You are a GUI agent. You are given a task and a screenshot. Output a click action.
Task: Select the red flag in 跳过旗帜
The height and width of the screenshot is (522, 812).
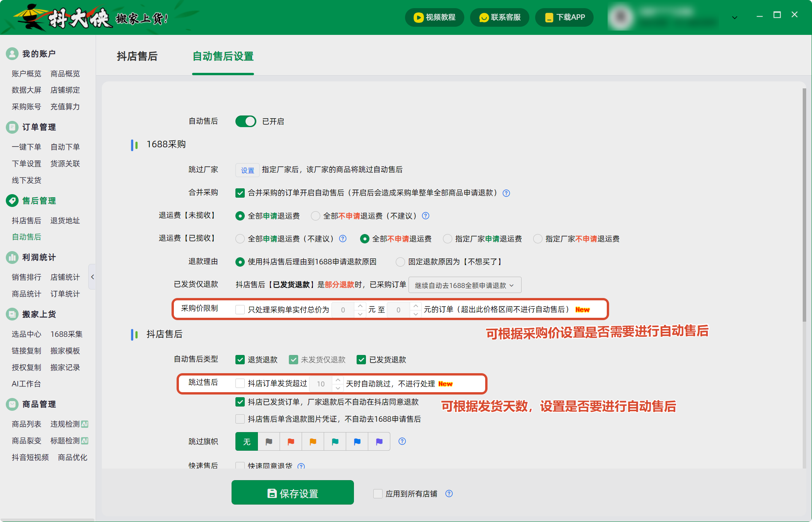point(291,441)
